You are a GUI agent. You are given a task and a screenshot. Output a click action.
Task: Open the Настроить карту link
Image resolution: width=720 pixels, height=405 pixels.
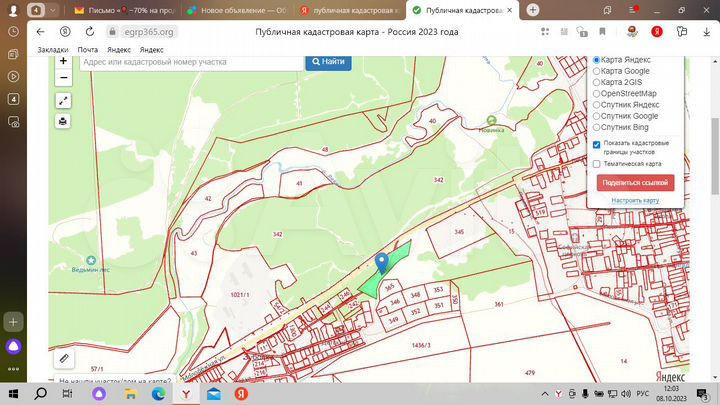pyautogui.click(x=635, y=200)
